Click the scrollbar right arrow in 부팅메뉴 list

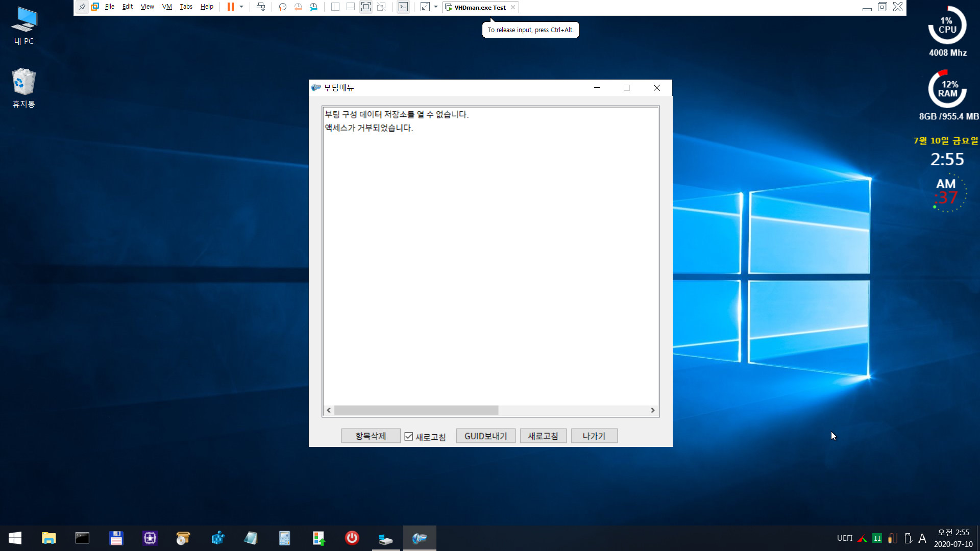pyautogui.click(x=652, y=410)
